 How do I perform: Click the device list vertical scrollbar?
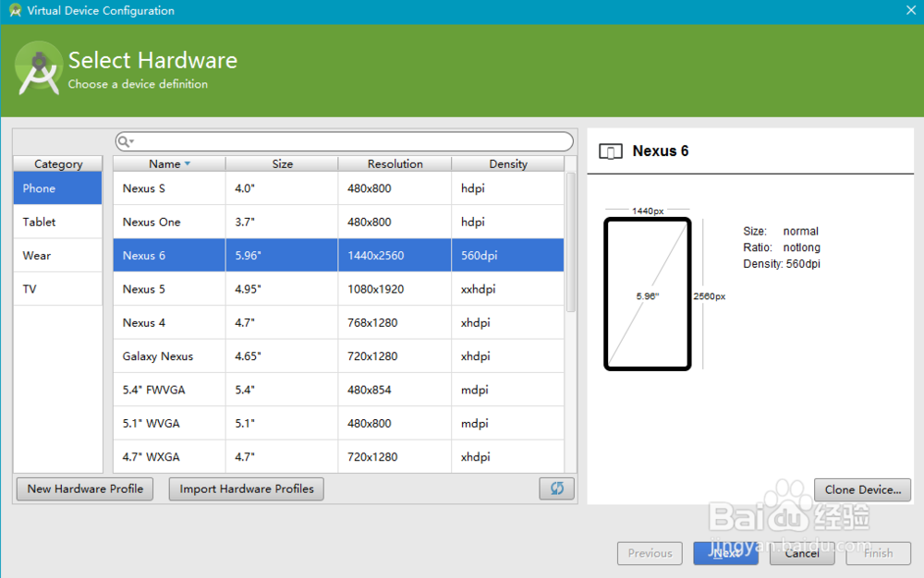pyautogui.click(x=570, y=243)
